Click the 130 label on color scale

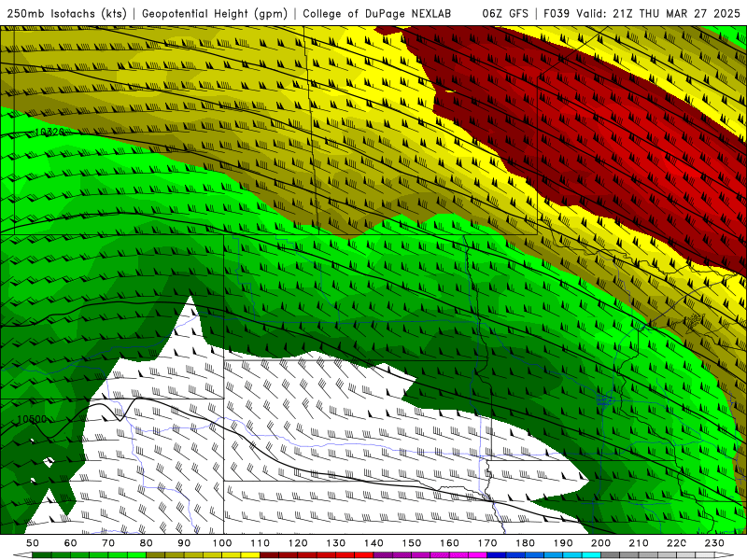click(336, 543)
